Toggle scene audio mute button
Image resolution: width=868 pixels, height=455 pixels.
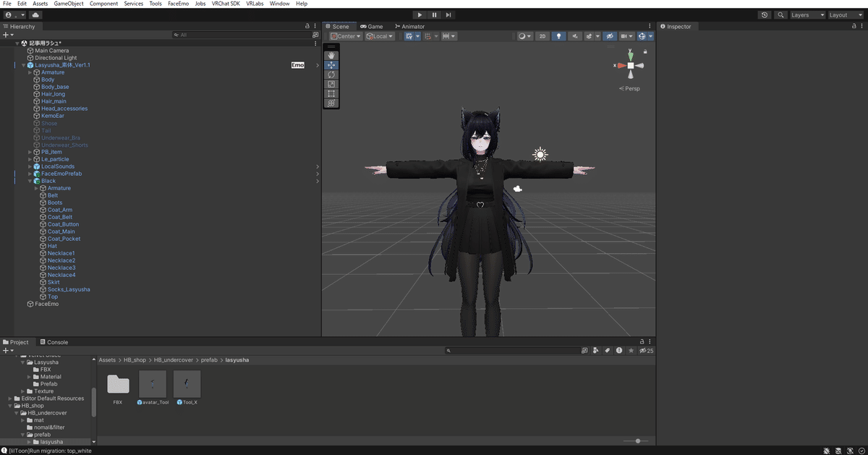(x=574, y=36)
